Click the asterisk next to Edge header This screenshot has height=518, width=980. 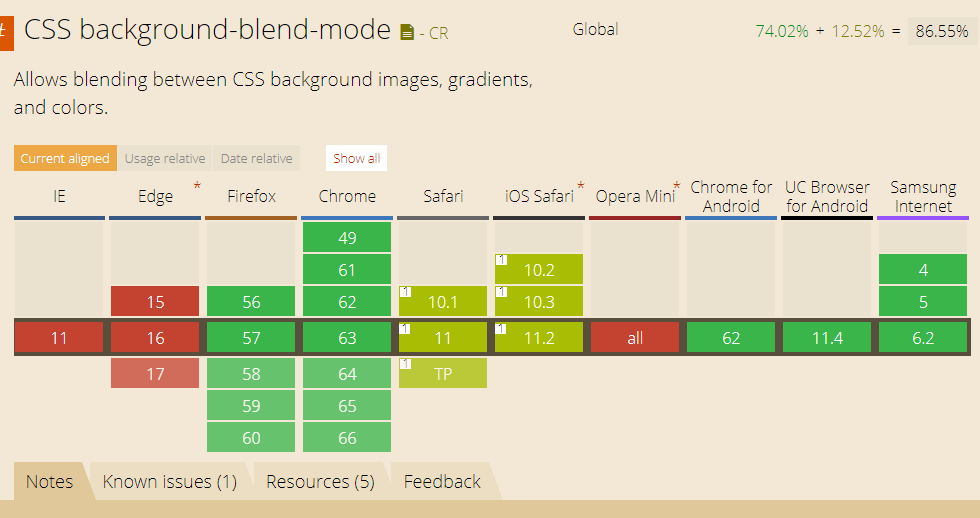pyautogui.click(x=197, y=186)
